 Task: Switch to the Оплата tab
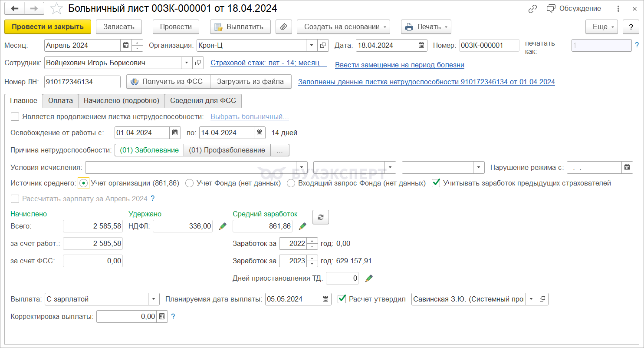(x=60, y=101)
